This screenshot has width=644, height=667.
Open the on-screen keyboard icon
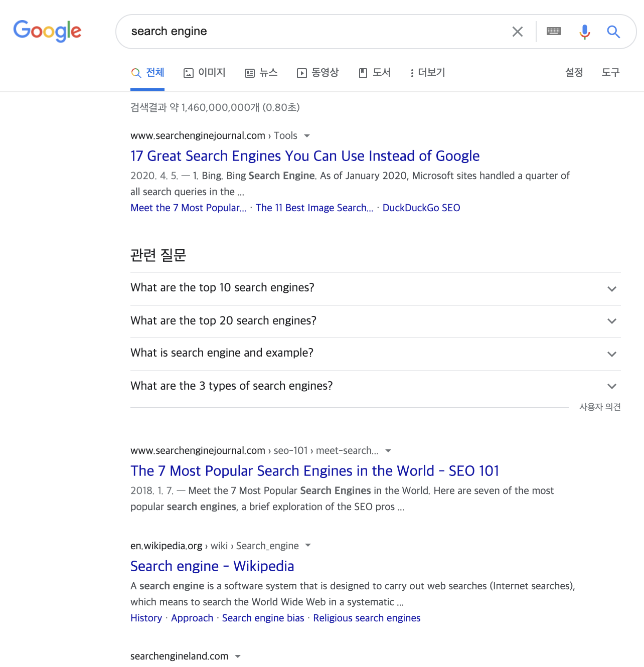pos(554,31)
